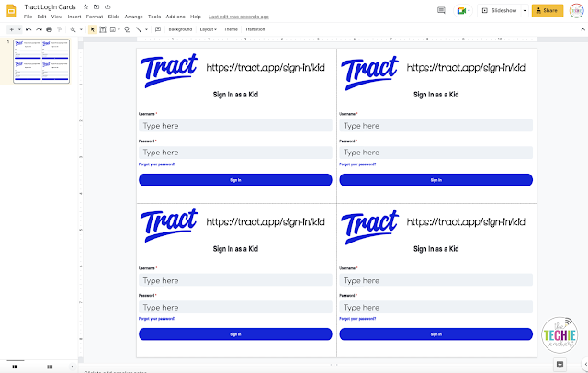This screenshot has height=373, width=588.
Task: Click the top-right card's Sign in button
Action: (x=435, y=180)
